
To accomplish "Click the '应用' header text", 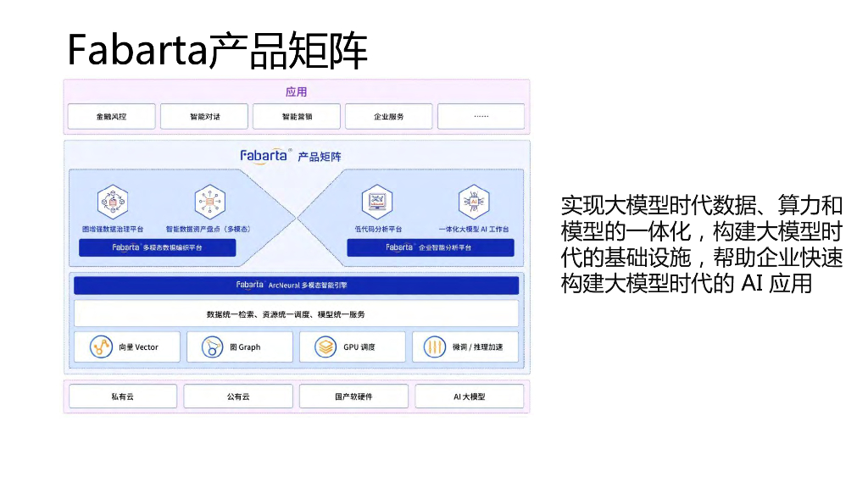I will point(296,91).
